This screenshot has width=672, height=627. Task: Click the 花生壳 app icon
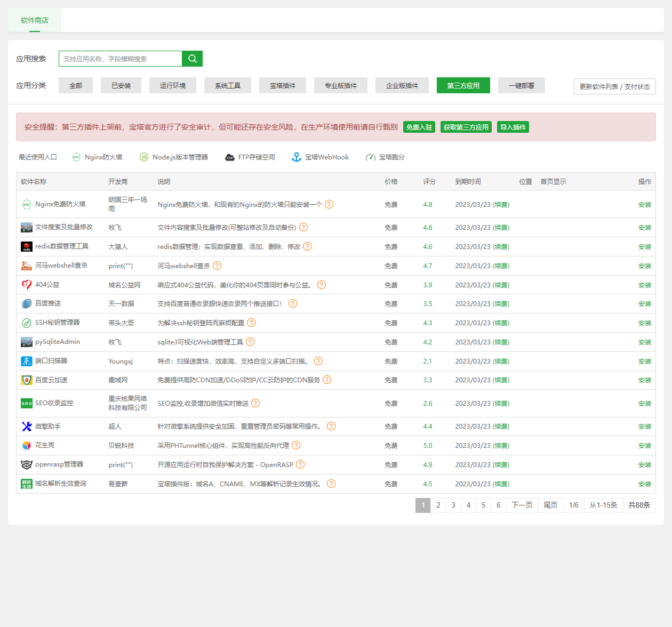(x=27, y=446)
